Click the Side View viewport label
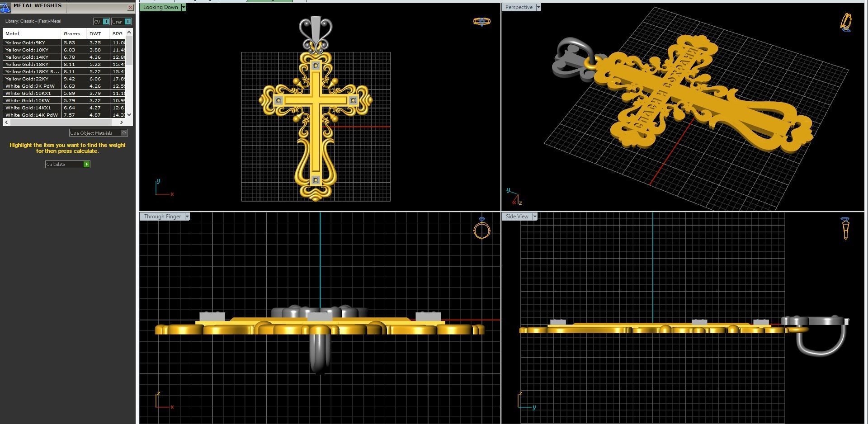The image size is (868, 424). point(517,217)
